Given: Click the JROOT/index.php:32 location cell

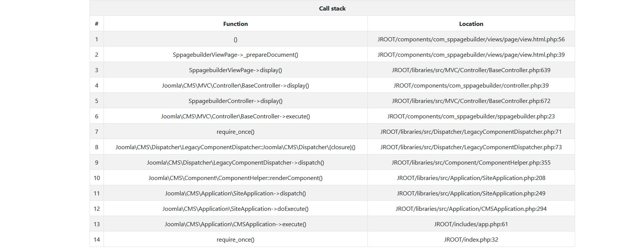Looking at the screenshot, I should coord(471,240).
